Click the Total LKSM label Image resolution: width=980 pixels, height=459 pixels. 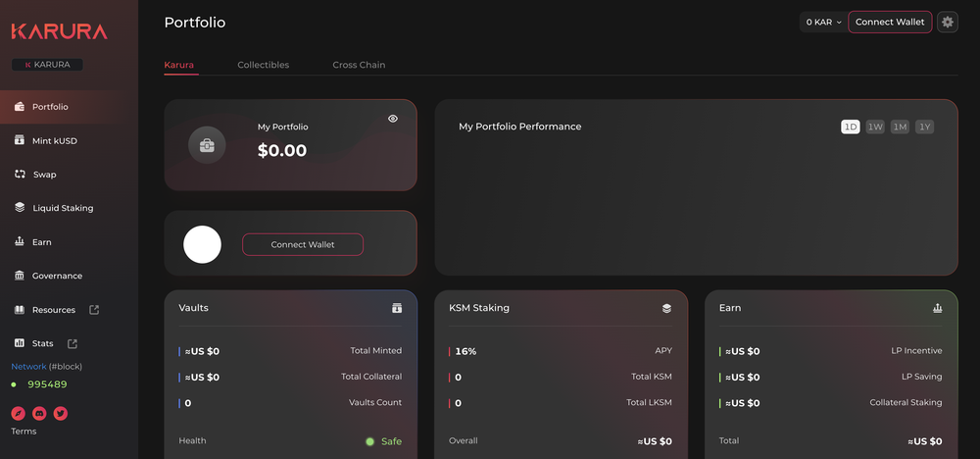point(649,402)
